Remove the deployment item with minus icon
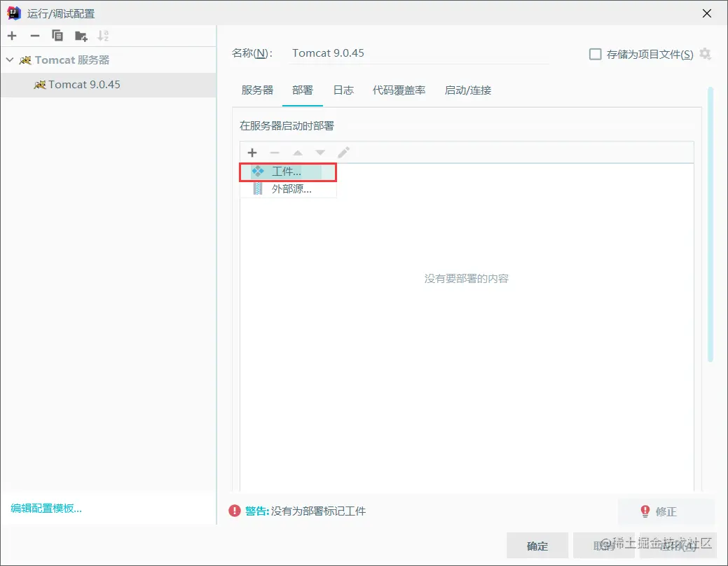The image size is (728, 566). (275, 153)
